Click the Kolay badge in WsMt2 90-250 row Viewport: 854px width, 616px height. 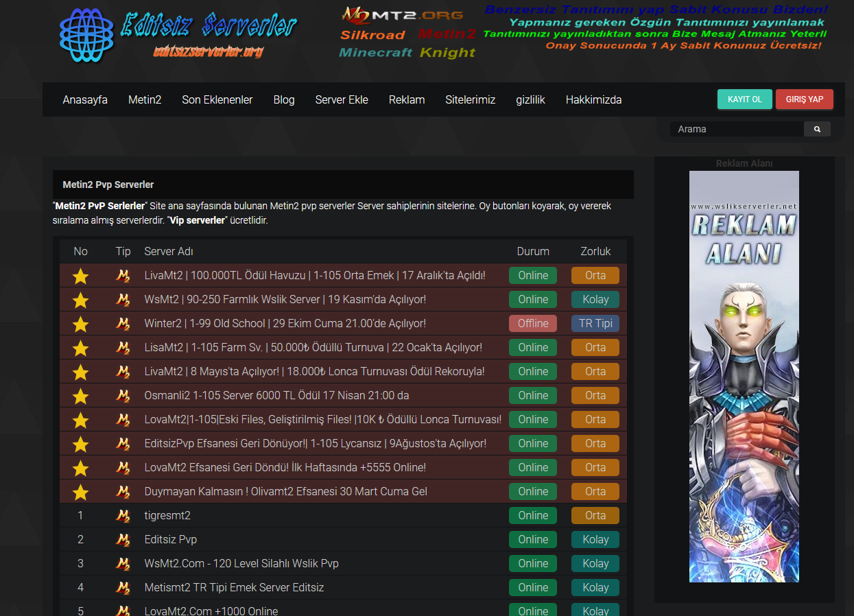595,300
